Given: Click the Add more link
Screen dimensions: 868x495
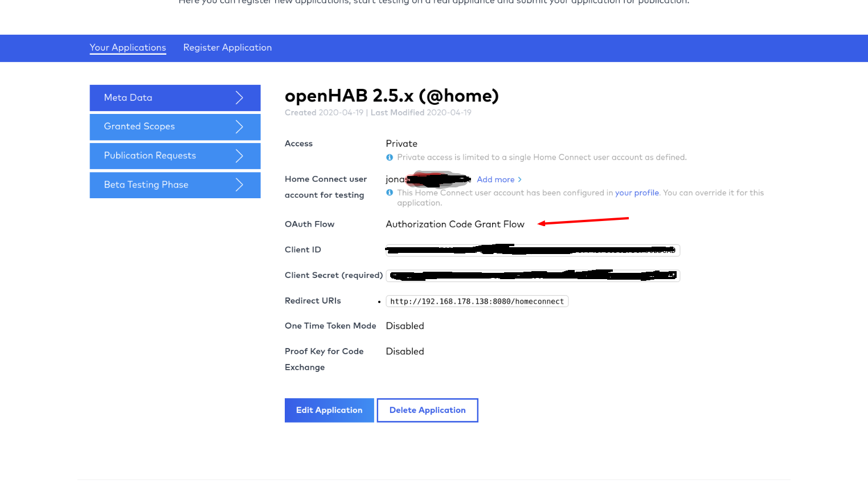Looking at the screenshot, I should pyautogui.click(x=496, y=179).
